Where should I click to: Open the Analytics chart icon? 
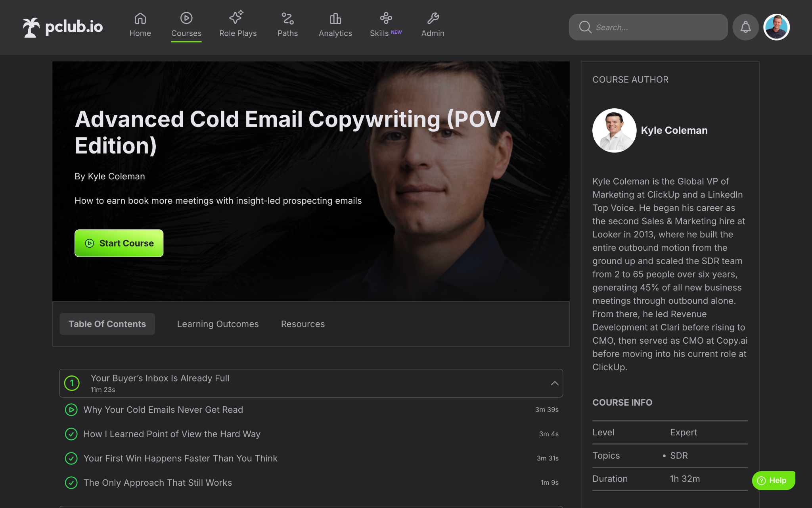(335, 18)
